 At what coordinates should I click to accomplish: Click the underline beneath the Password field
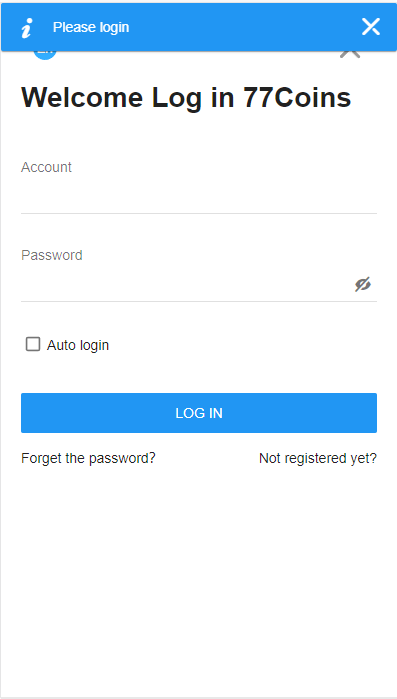(x=199, y=301)
